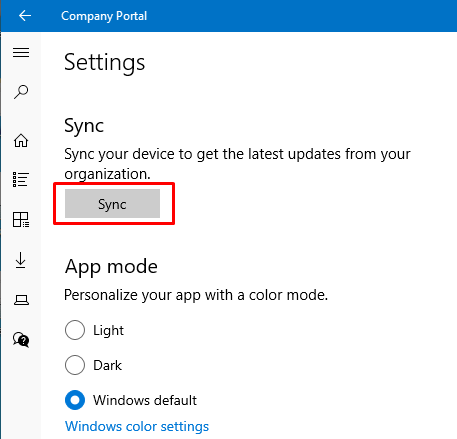The height and width of the screenshot is (439, 457).
Task: Click the Company Portal title text
Action: coord(104,16)
